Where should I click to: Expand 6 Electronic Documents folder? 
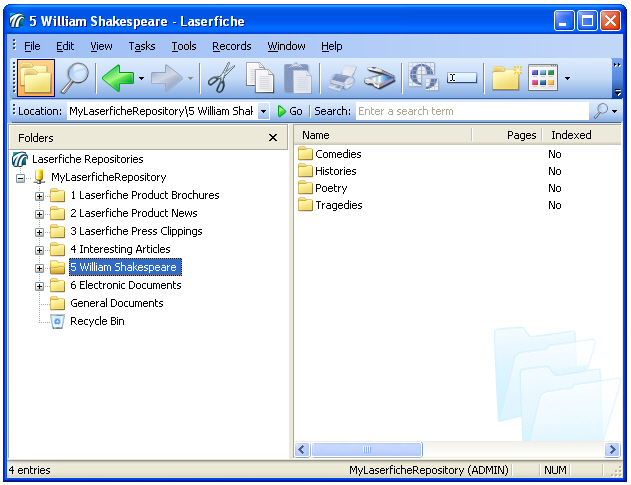coord(39,286)
